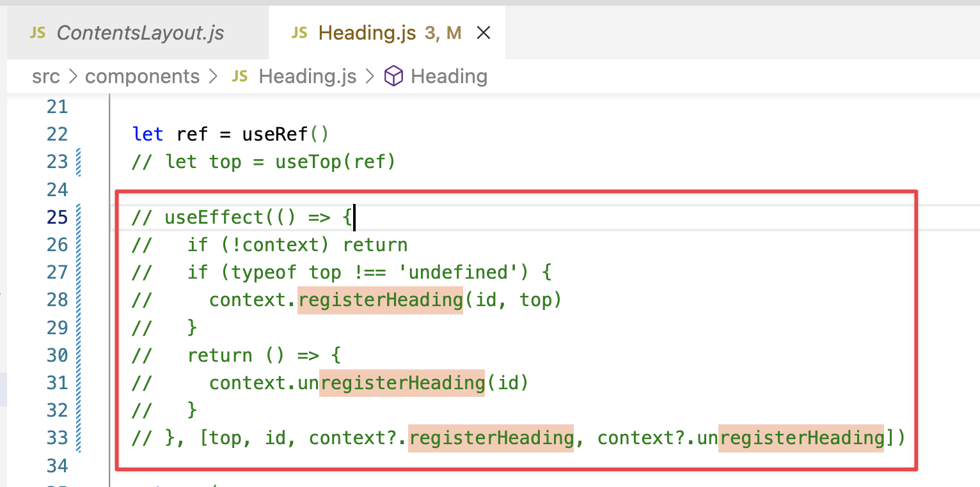
Task: Click the Heading symbol cube icon in the breadcrumb
Action: pos(393,76)
